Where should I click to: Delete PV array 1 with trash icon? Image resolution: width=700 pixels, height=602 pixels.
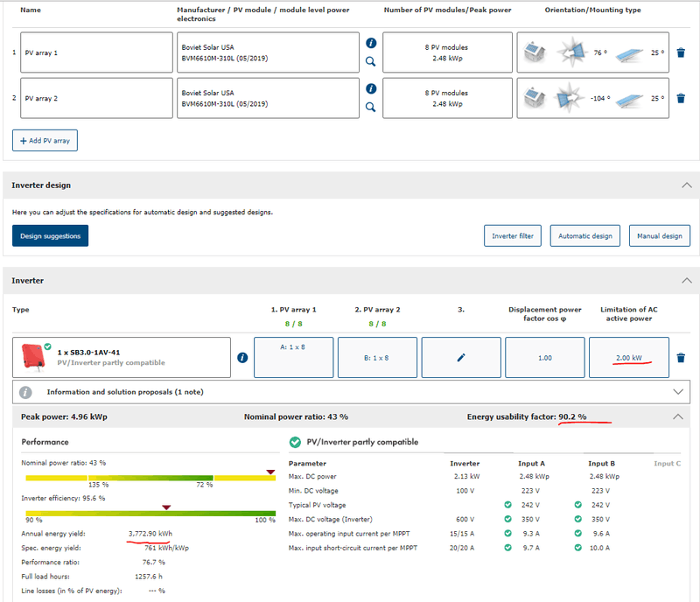pyautogui.click(x=681, y=52)
